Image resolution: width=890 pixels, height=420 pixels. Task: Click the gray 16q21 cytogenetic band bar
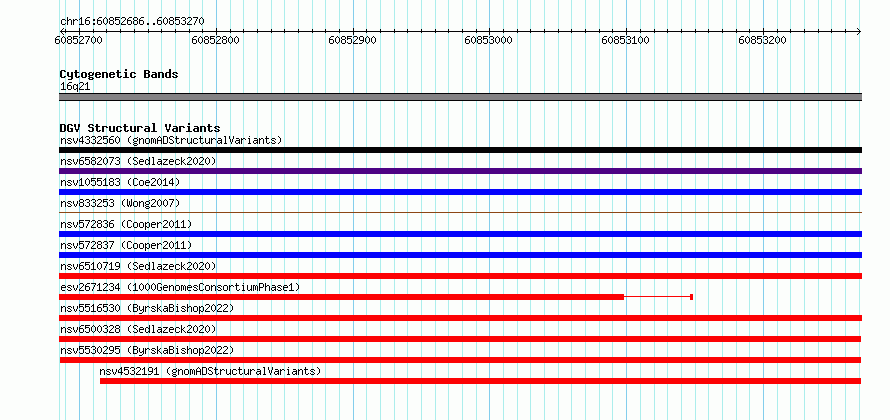pos(460,97)
